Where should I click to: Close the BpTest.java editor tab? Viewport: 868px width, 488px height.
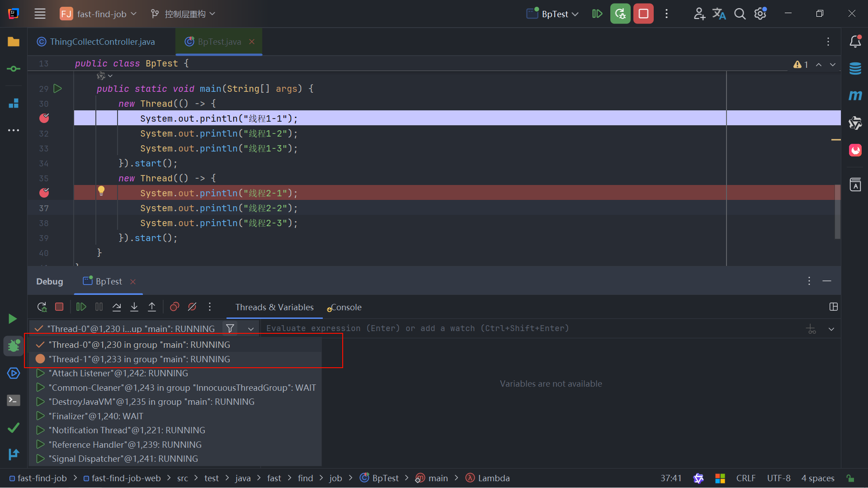pos(252,42)
